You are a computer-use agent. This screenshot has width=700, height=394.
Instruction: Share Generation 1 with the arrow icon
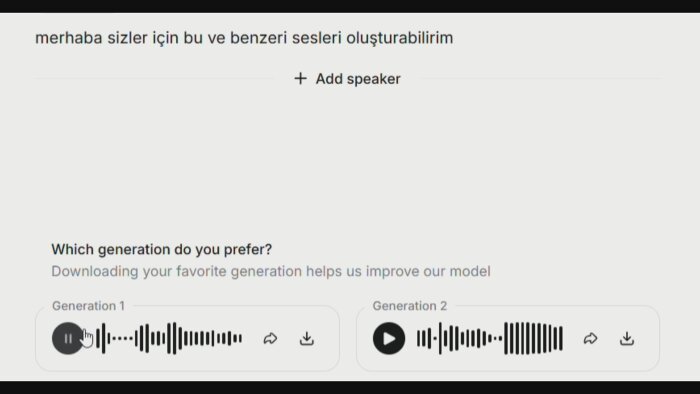coord(270,339)
